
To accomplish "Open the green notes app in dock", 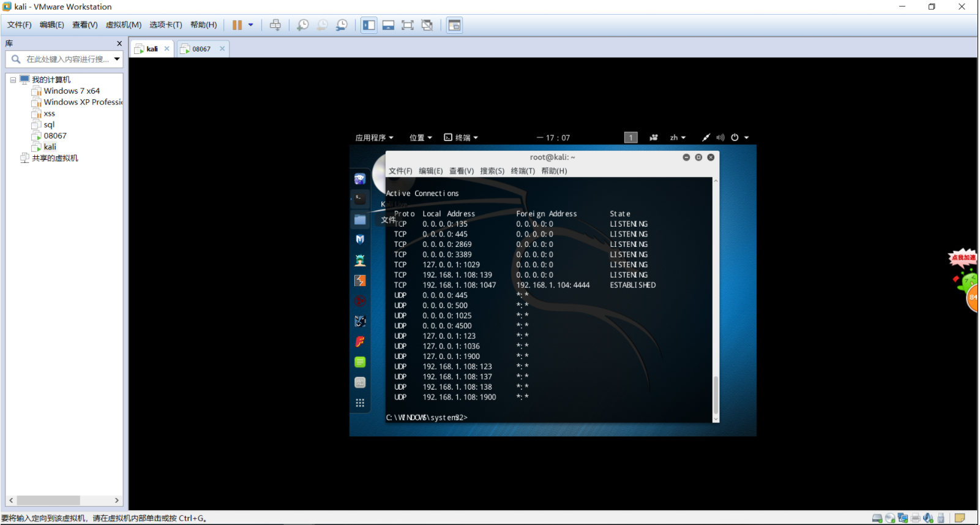I will 360,362.
